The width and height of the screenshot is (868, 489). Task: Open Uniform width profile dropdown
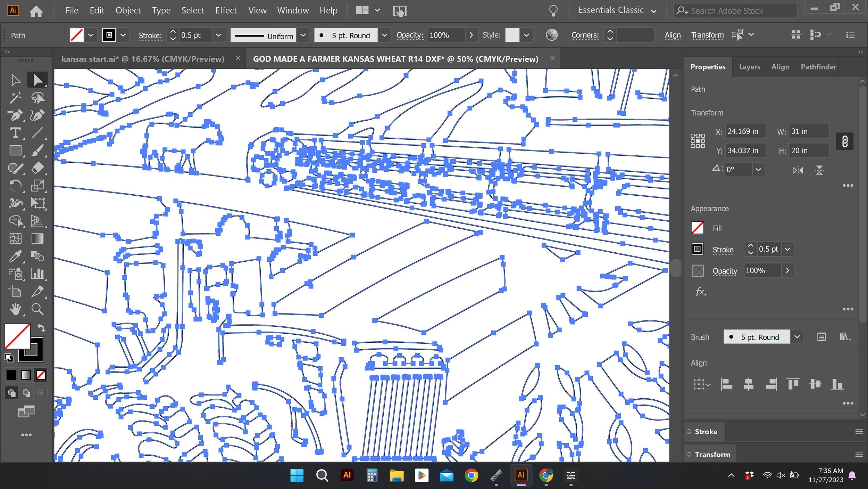(303, 35)
